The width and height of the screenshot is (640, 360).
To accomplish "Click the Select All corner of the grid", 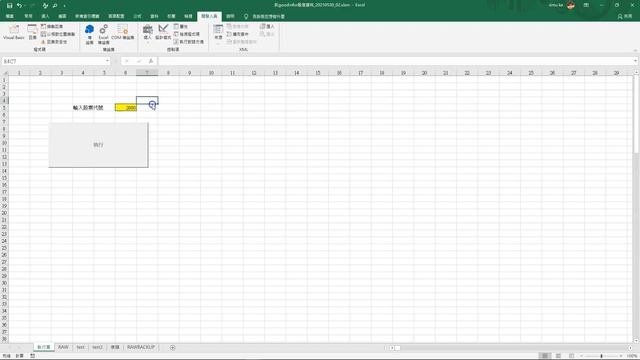I will [4, 73].
